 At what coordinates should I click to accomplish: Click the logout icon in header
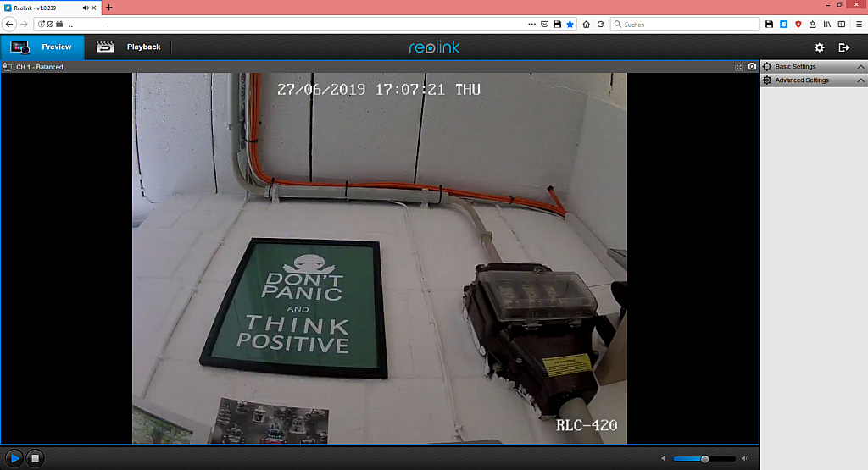[843, 47]
